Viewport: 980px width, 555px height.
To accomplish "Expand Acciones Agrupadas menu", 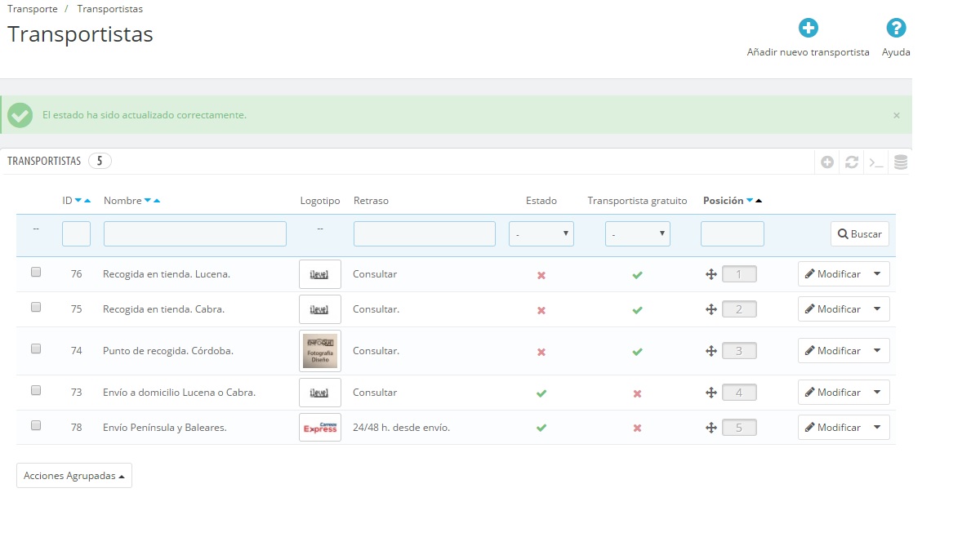I will pos(74,476).
